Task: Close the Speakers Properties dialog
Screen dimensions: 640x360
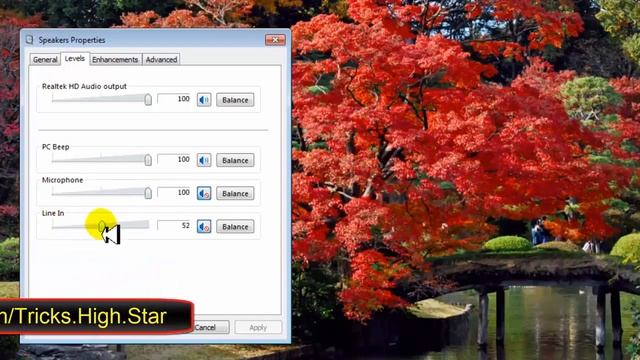Action: (275, 40)
